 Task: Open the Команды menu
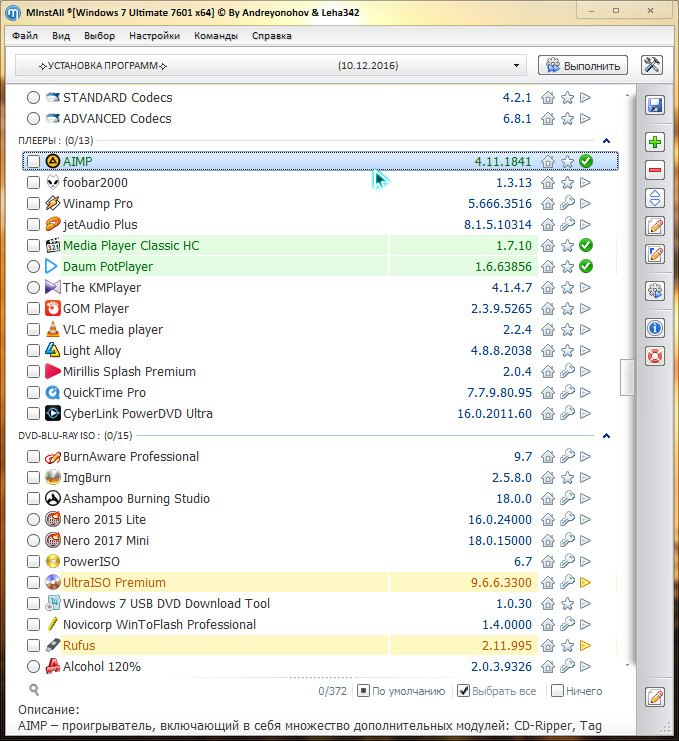[216, 36]
